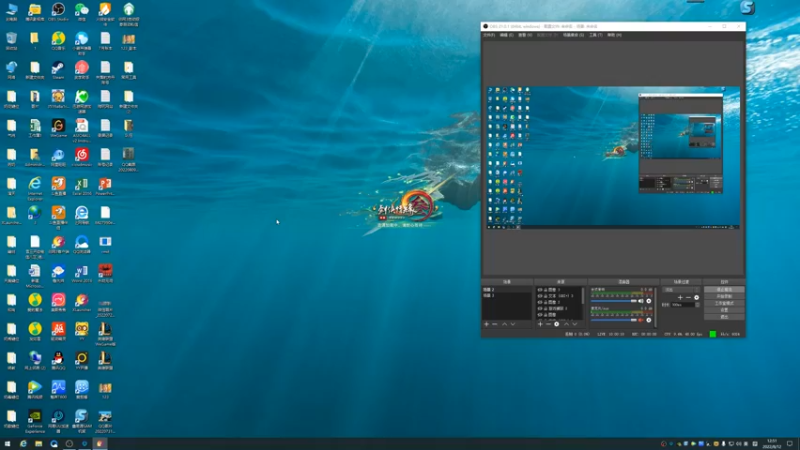The image size is (800, 450).
Task: Open 查看 menu in OBS
Action: tap(525, 35)
